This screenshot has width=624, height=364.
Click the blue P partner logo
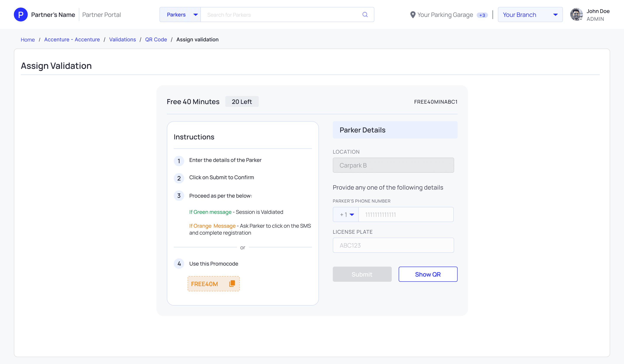tap(21, 14)
